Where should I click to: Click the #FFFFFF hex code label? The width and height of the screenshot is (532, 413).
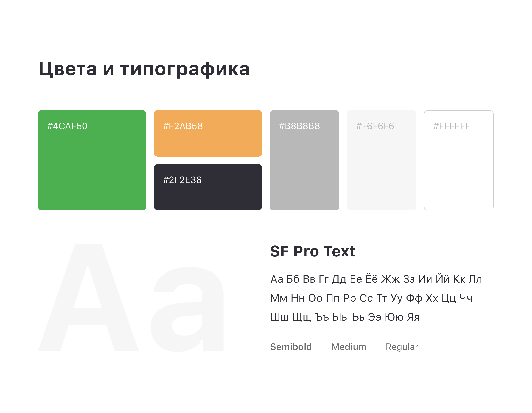(x=451, y=126)
